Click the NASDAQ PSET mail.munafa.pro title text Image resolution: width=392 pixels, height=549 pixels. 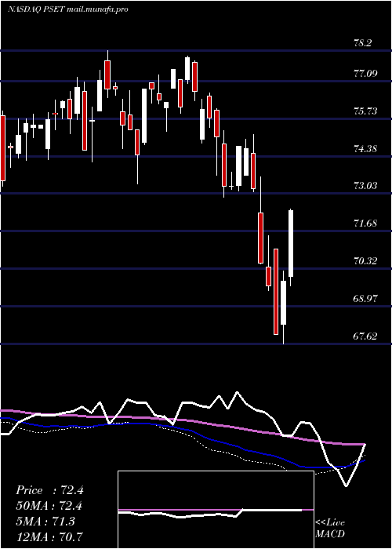[x=67, y=9]
